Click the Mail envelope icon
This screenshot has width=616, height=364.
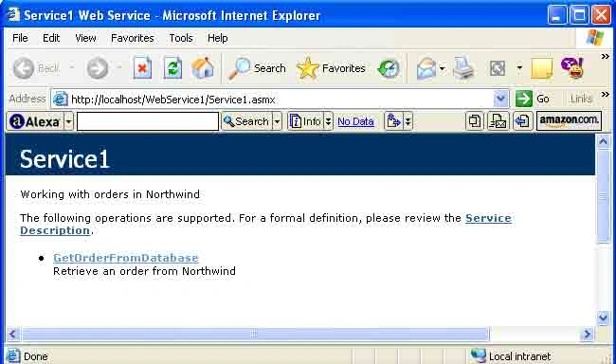click(x=426, y=68)
